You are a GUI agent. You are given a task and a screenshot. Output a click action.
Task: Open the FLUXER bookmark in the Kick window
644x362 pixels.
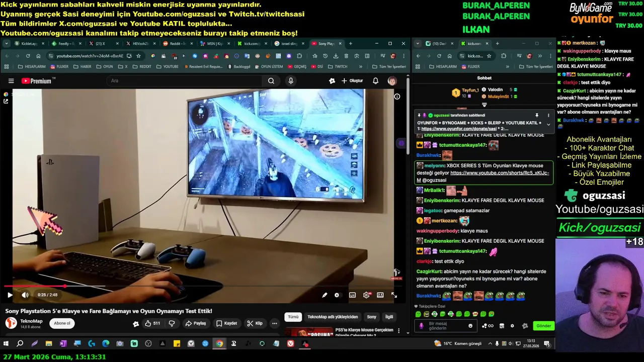470,66
